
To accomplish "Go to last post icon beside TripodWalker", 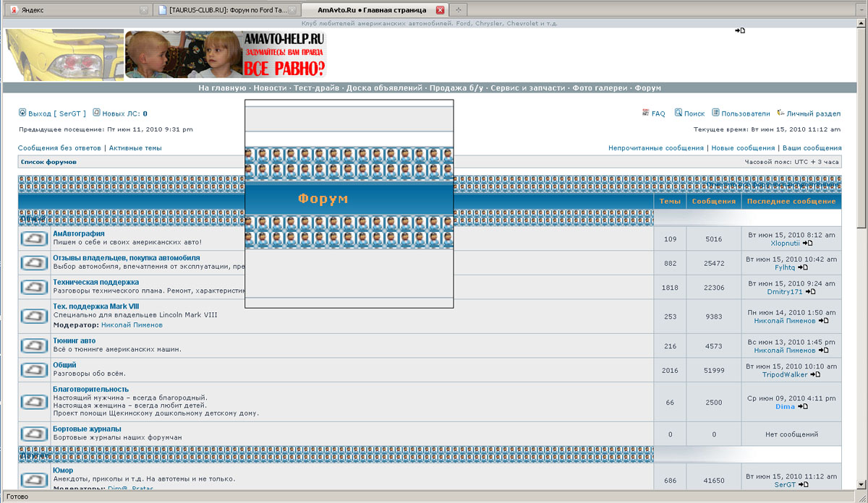I will tap(815, 375).
